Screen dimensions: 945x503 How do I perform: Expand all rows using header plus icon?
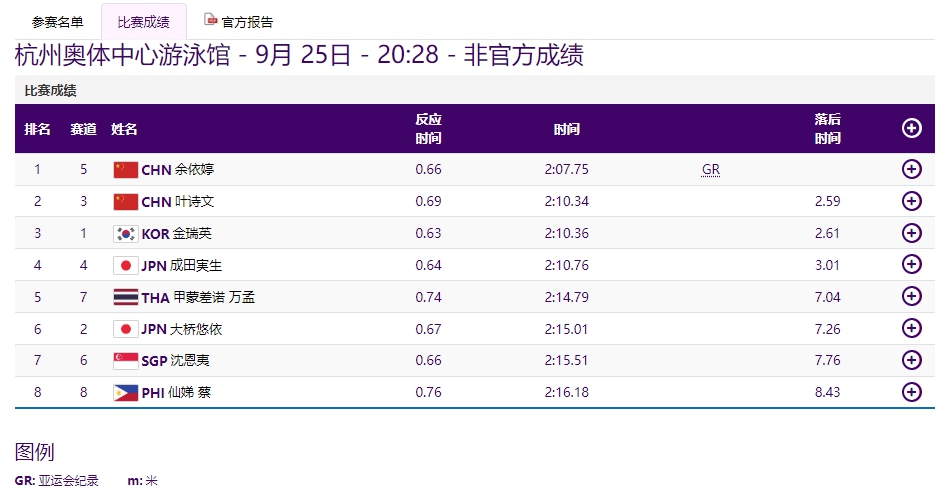coord(911,128)
